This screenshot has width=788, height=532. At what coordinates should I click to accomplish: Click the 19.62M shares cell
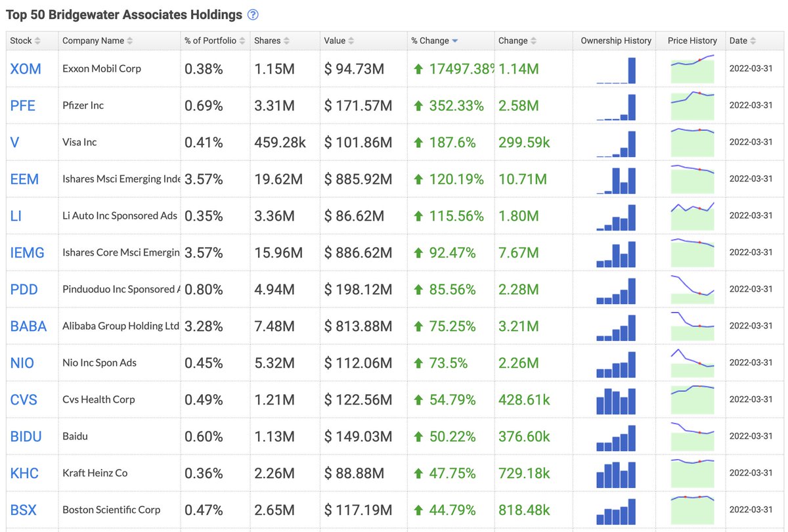278,179
